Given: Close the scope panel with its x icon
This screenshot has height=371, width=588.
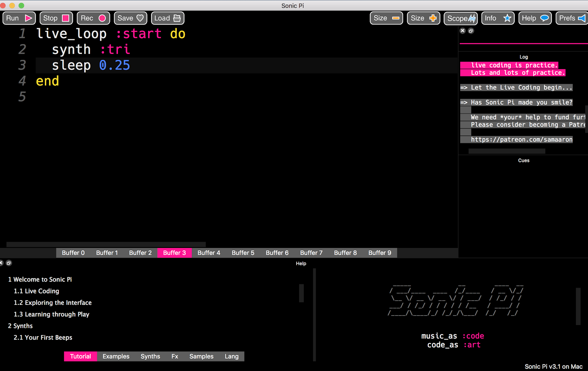Looking at the screenshot, I should (x=463, y=31).
